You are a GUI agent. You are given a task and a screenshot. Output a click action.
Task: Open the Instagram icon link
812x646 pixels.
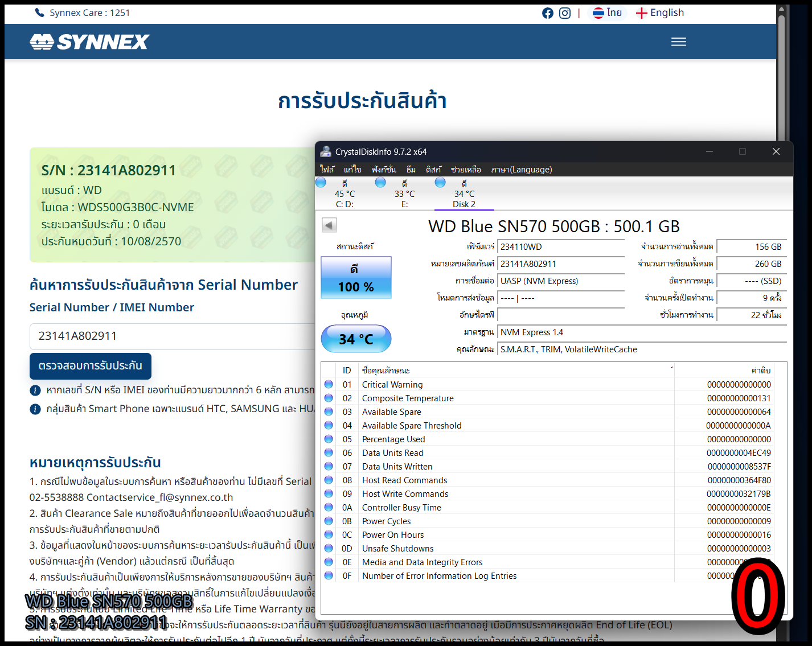coord(564,13)
